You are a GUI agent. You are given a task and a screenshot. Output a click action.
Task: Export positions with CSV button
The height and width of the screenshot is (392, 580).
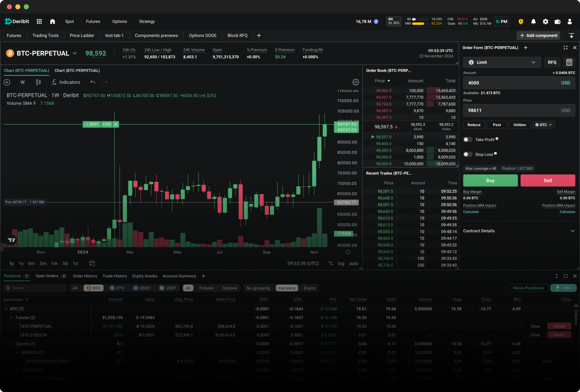coord(563,288)
